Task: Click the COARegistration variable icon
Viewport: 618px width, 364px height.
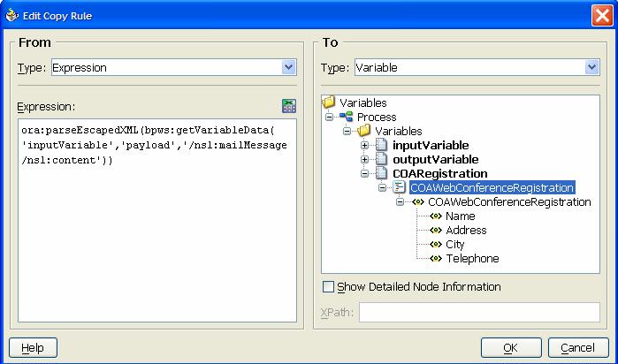Action: (381, 174)
